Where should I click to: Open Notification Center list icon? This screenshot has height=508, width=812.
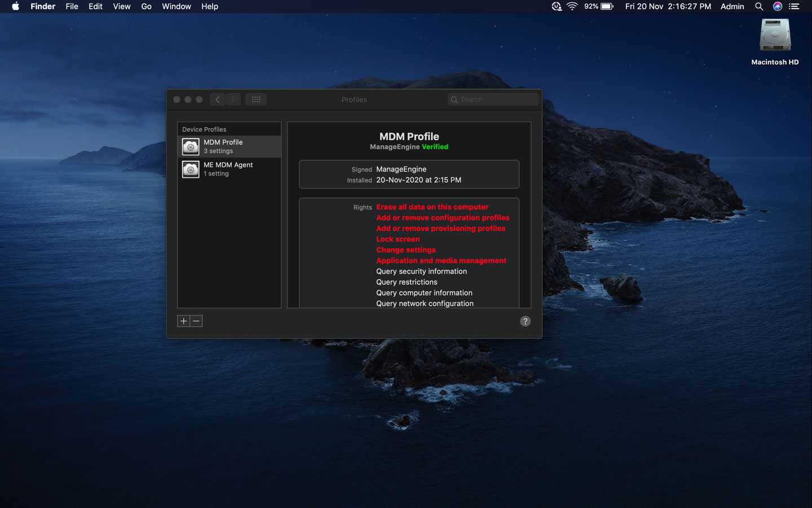click(x=795, y=7)
